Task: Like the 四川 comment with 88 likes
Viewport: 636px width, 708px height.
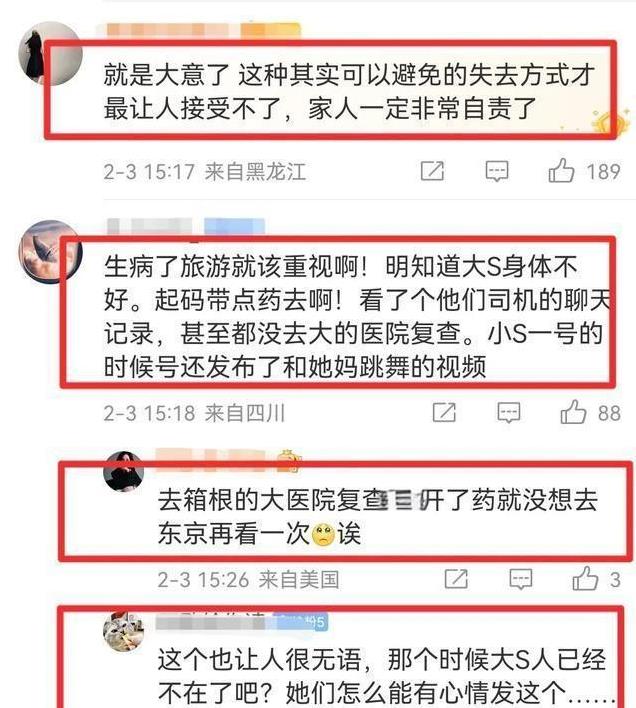Action: pos(573,412)
